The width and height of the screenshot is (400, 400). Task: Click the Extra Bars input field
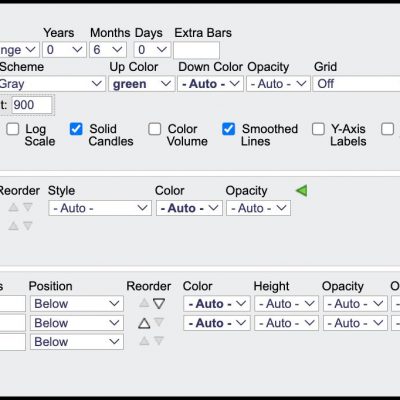coord(196,50)
